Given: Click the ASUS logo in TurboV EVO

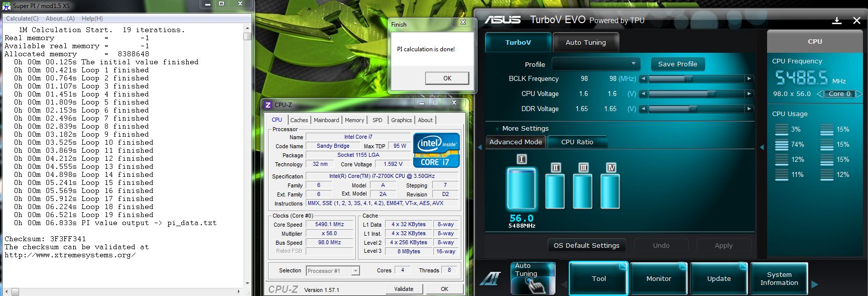Looking at the screenshot, I should click(x=503, y=20).
